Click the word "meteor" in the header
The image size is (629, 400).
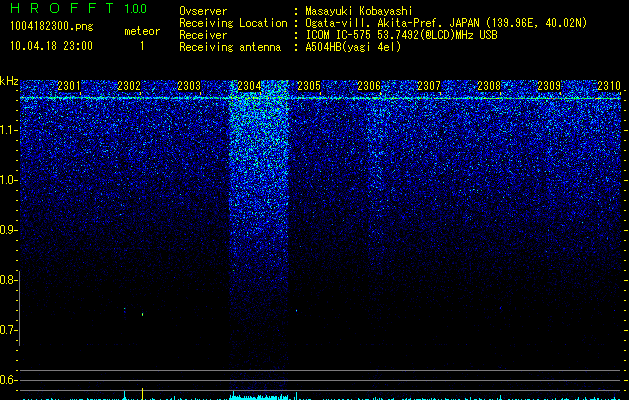(x=142, y=31)
